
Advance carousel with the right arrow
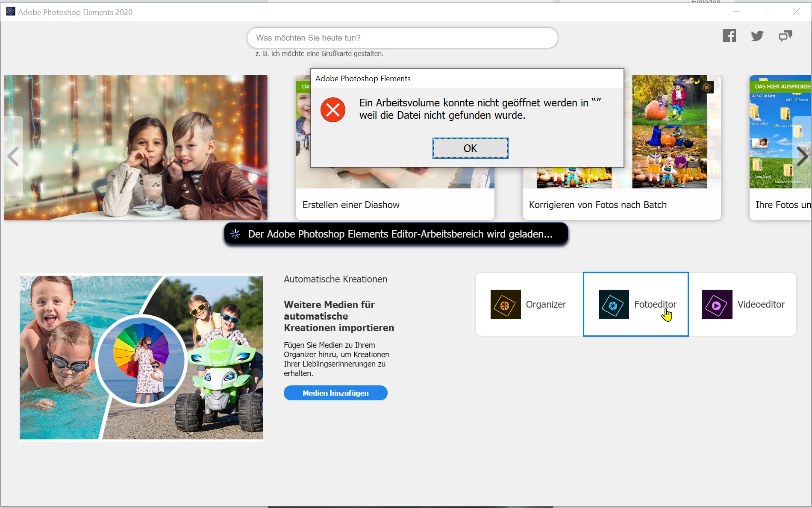click(x=802, y=156)
